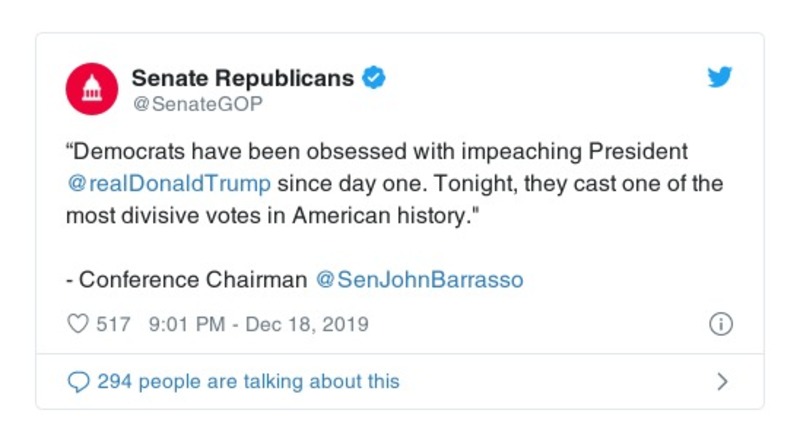Image resolution: width=800 pixels, height=445 pixels.
Task: Click the circled info icon
Action: (720, 324)
